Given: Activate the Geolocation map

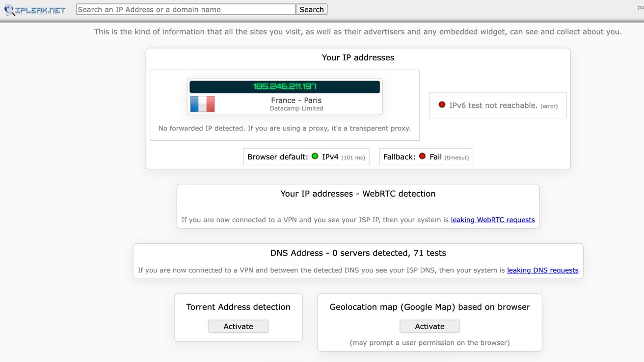Looking at the screenshot, I should [430, 326].
